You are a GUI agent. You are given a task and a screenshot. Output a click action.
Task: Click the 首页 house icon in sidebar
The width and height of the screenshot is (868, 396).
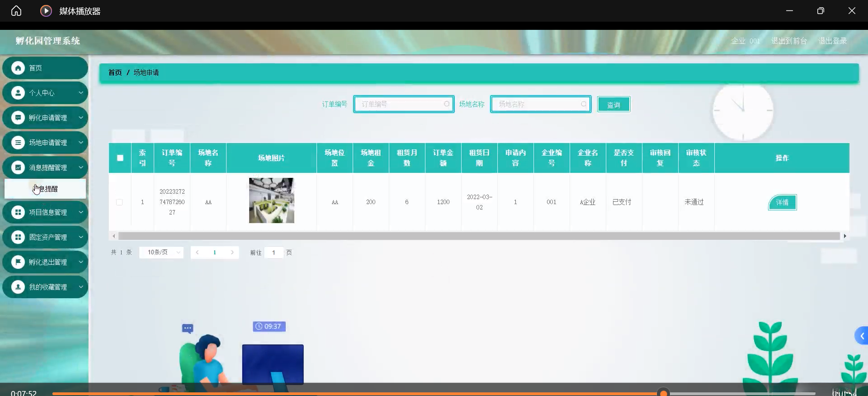18,68
